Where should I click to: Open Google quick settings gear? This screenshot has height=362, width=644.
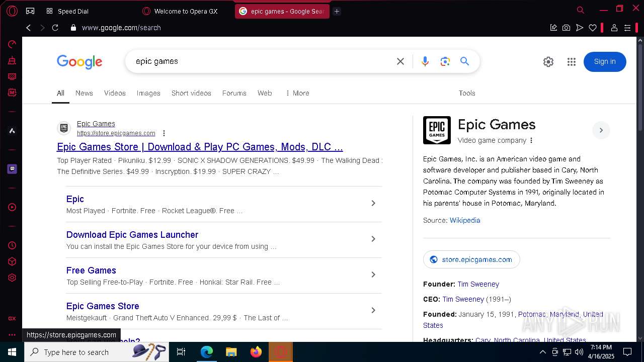coord(548,62)
